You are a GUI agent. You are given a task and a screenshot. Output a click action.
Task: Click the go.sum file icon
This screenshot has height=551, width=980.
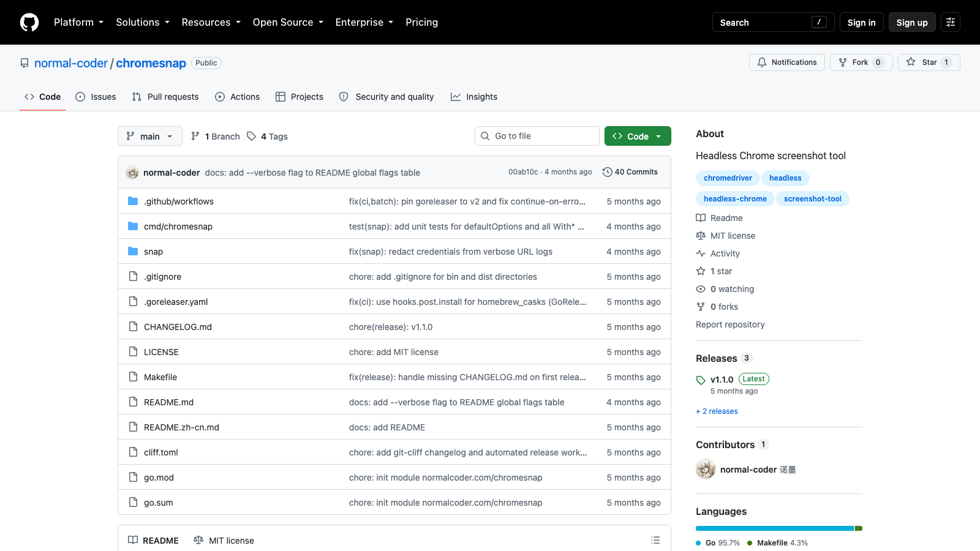pos(133,502)
